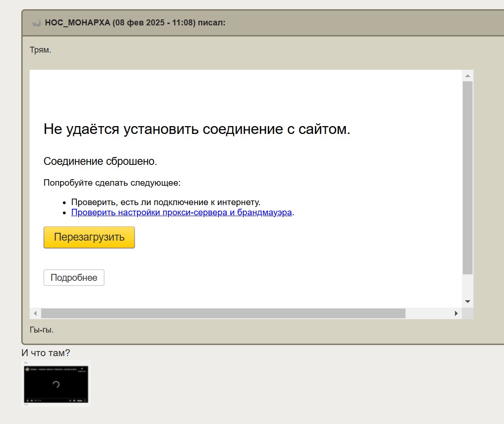Click the bullet 'Проверить, есть ли подключение к интернету.'
The height and width of the screenshot is (424, 504).
coord(166,202)
